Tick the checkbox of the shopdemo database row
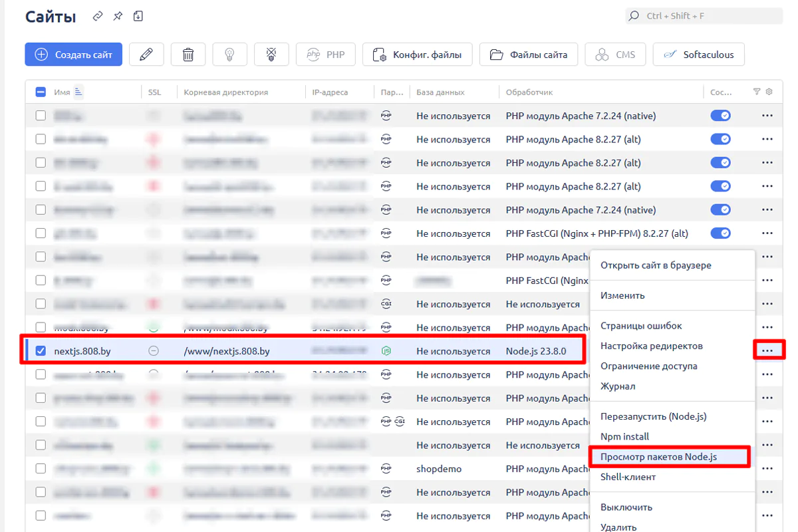Image resolution: width=798 pixels, height=532 pixels. coord(41,469)
